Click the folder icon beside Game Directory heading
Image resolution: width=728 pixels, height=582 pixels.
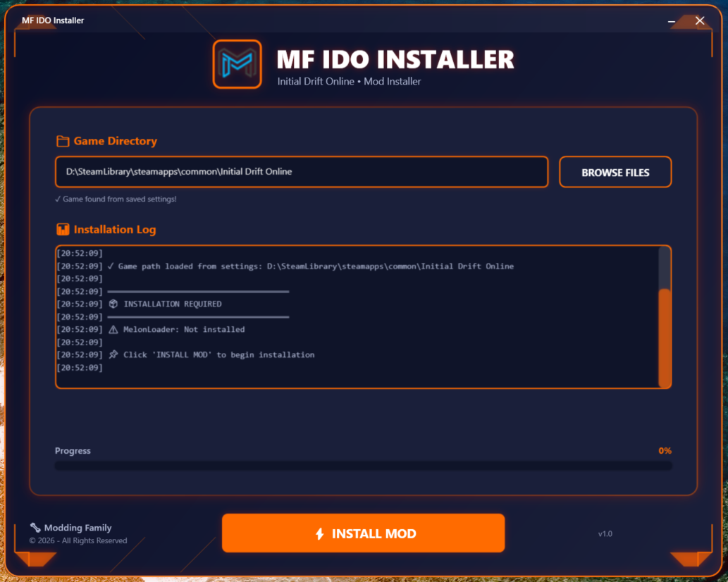(63, 140)
